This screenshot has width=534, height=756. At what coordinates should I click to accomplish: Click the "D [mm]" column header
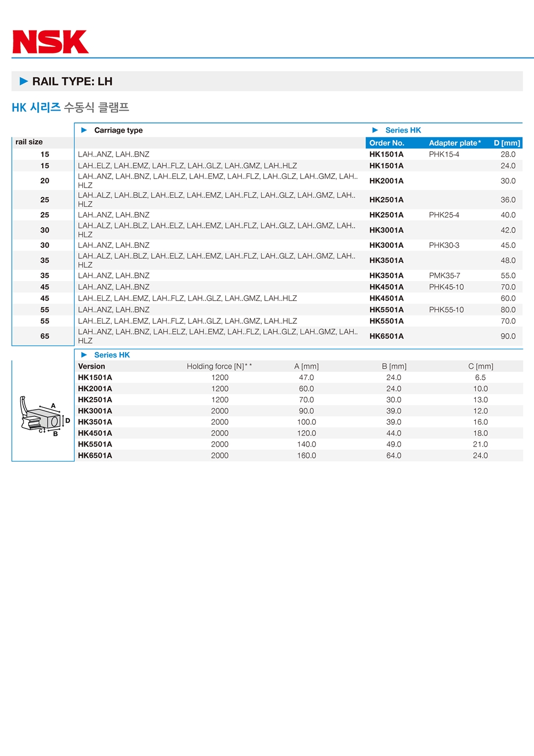(x=507, y=143)
